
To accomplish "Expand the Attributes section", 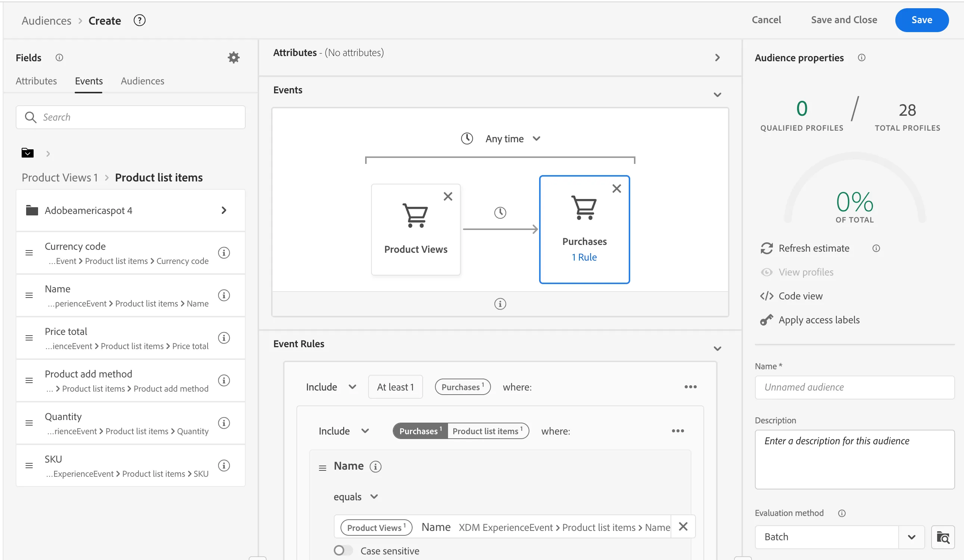I will [x=717, y=57].
